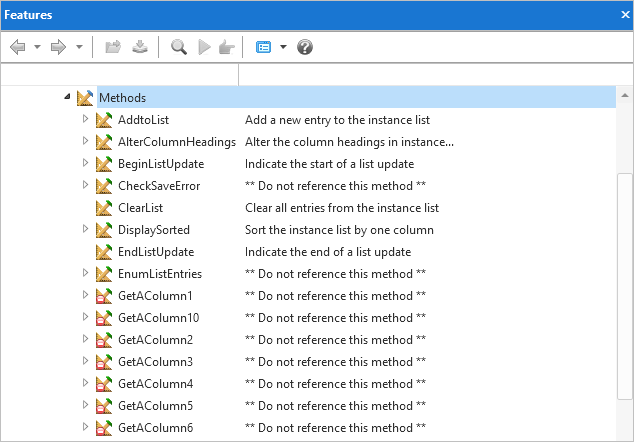Screen dimensions: 634x442
Task: Click the ClearList method icon
Action: click(104, 207)
